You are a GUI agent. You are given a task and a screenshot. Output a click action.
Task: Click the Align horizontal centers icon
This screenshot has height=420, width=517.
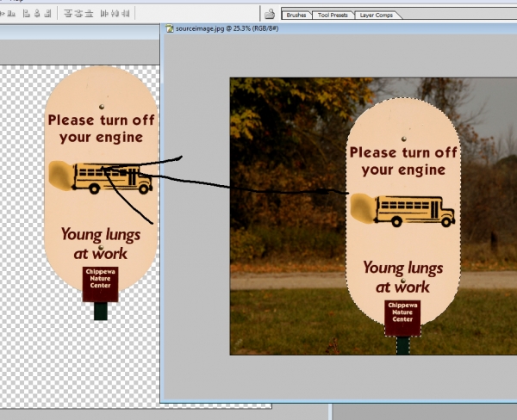click(37, 14)
